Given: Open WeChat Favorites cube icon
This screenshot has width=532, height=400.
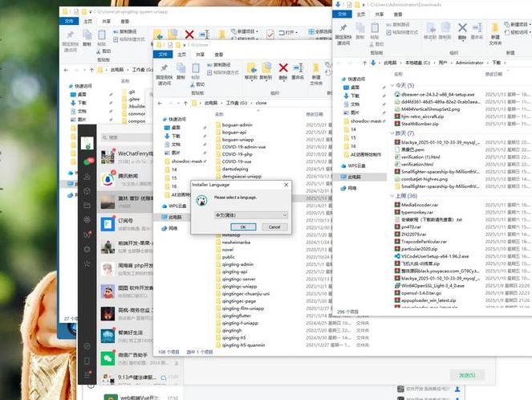Looking at the screenshot, I should click(87, 191).
